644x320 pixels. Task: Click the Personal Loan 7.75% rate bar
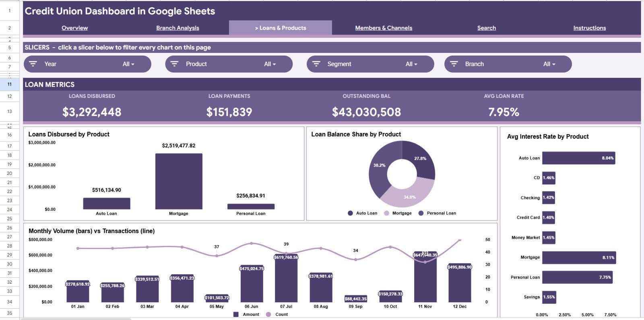577,277
